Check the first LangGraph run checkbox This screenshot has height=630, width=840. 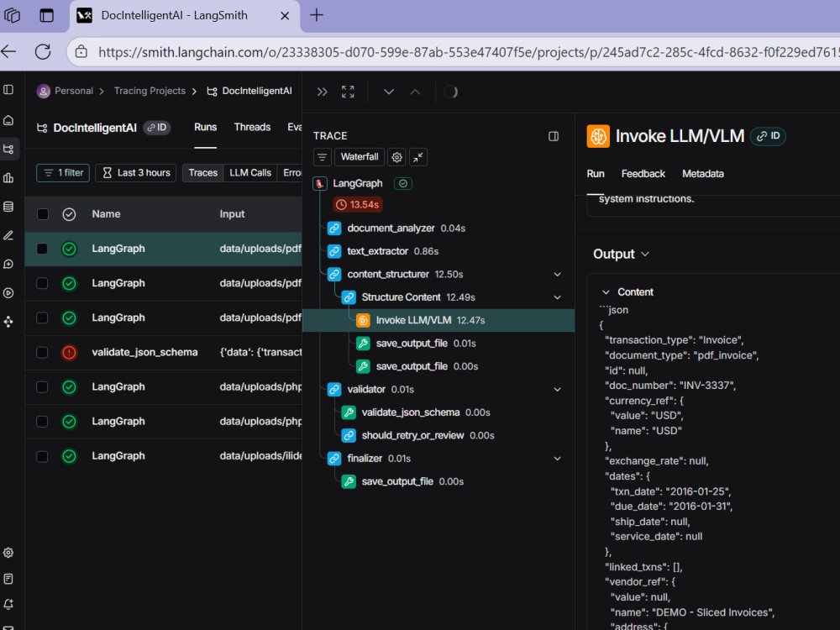[42, 249]
